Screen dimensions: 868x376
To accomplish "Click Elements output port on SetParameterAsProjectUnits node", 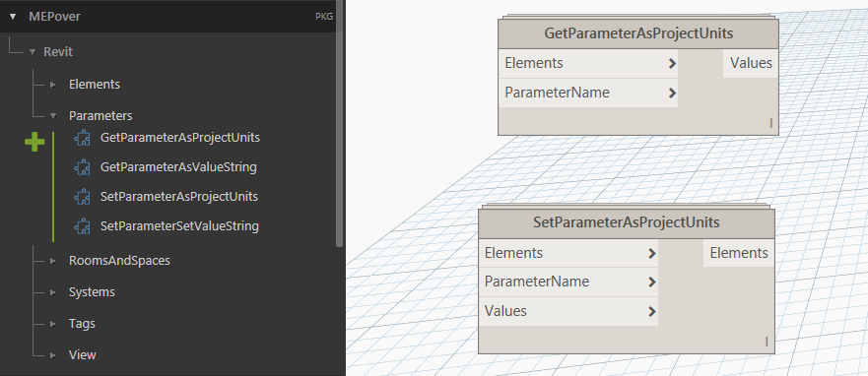I will tap(739, 253).
